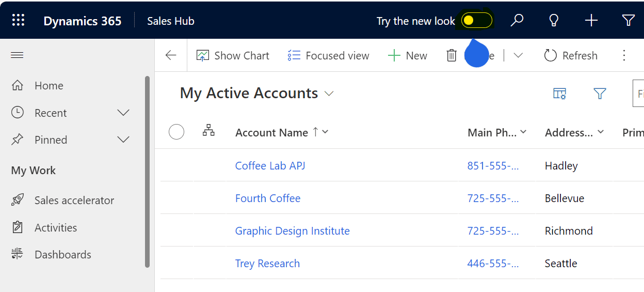
Task: Click the Dashboards icon in sidebar
Action: coord(18,254)
